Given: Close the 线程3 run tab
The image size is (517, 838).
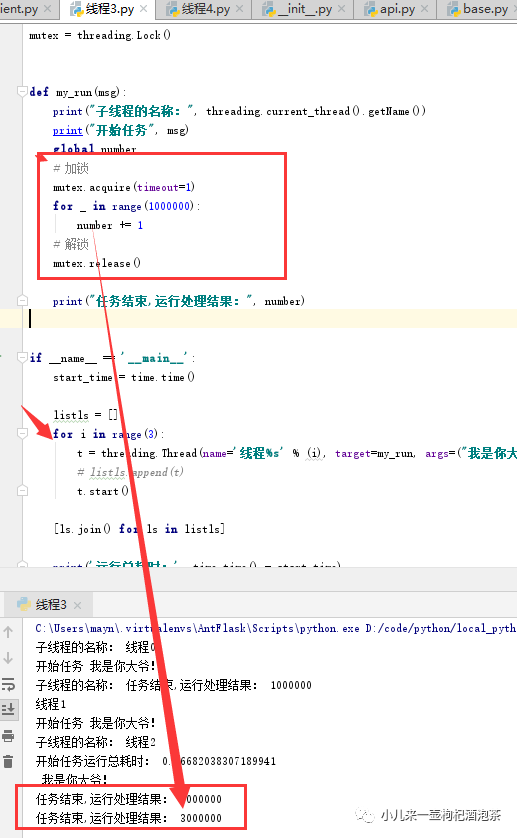Looking at the screenshot, I should pyautogui.click(x=78, y=605).
